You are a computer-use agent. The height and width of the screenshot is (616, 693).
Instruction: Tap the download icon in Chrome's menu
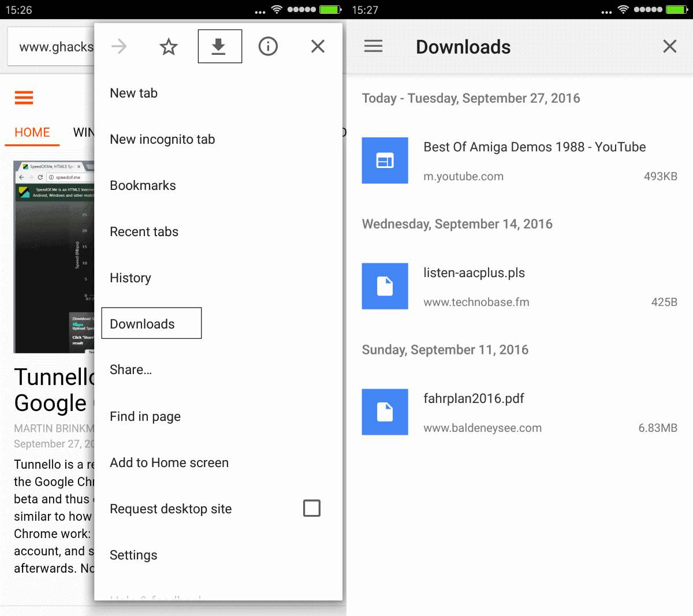tap(219, 46)
